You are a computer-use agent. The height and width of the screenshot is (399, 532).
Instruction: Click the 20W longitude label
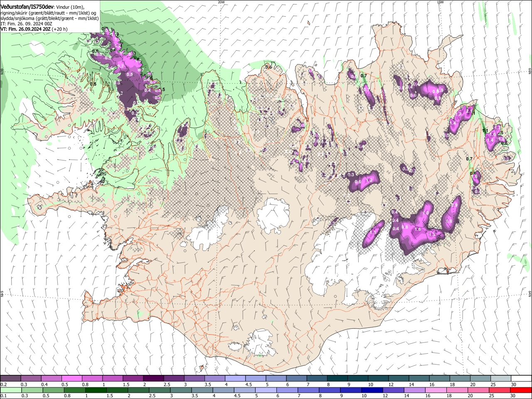click(x=221, y=2)
